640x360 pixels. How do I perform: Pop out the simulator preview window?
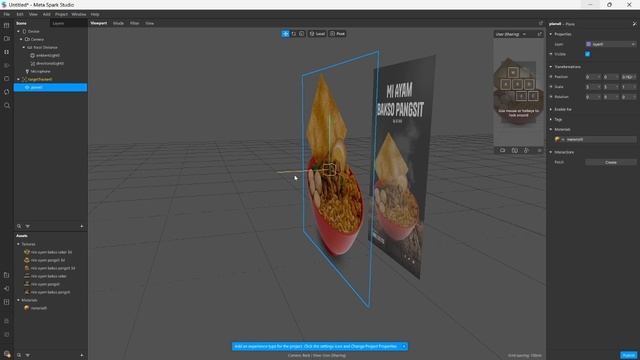540,34
